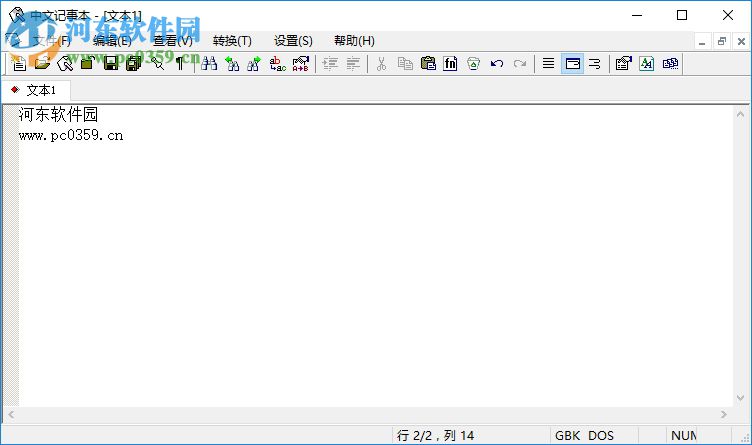
Task: Open the 设置(S) menu
Action: (293, 41)
